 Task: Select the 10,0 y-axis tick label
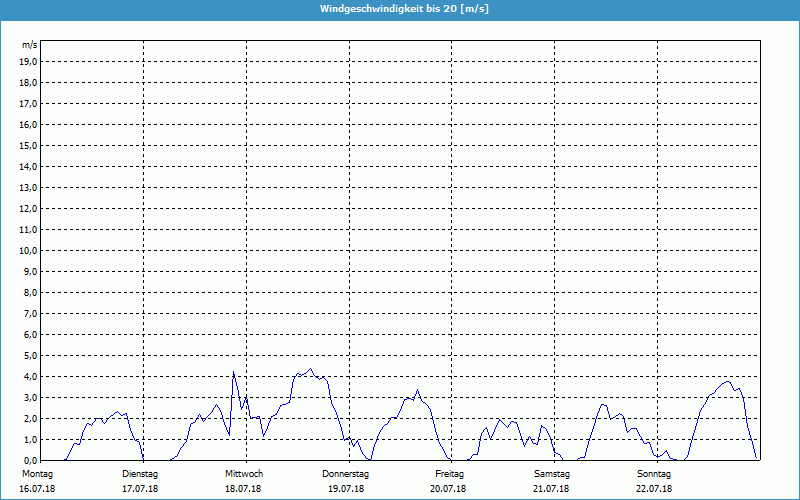click(28, 251)
